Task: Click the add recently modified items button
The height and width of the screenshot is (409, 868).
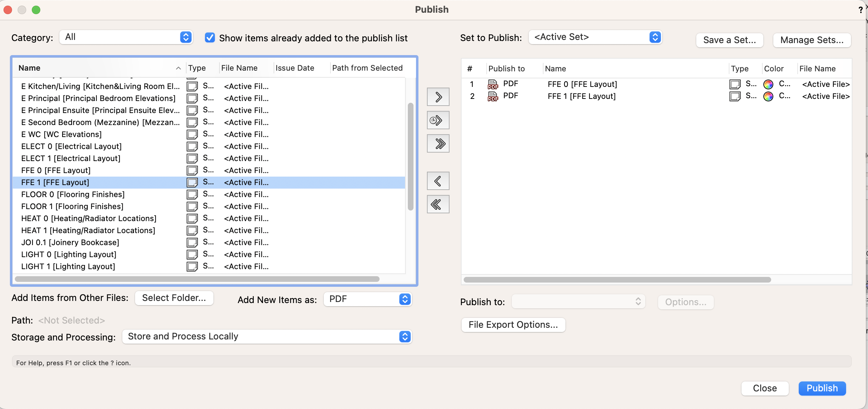Action: (x=438, y=120)
